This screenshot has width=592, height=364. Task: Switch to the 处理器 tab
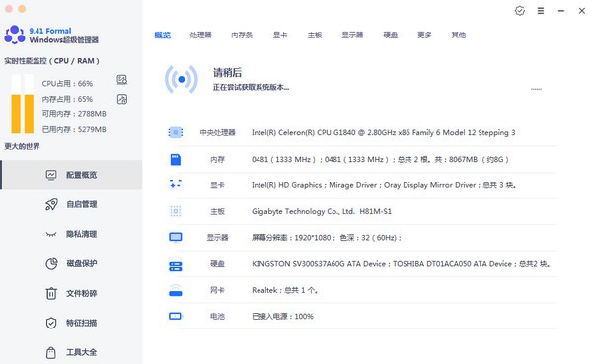coord(201,36)
